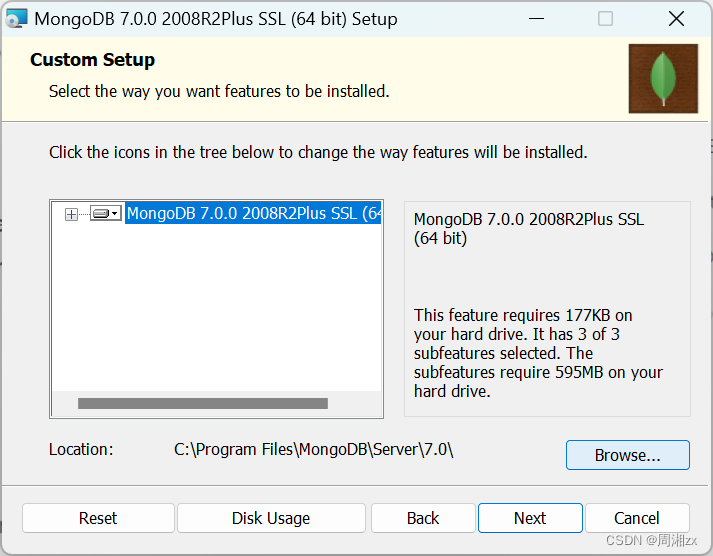713x556 pixels.
Task: Click the horizontal scrollbar in feature tree
Action: coord(203,403)
